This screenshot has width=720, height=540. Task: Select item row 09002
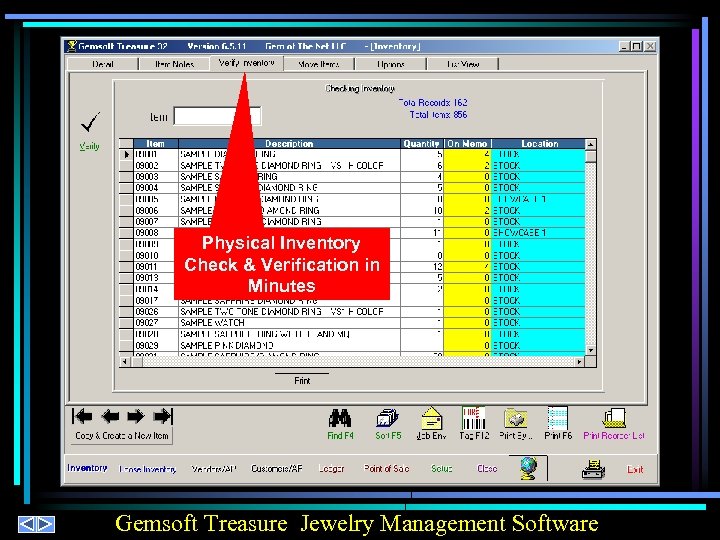click(x=352, y=166)
